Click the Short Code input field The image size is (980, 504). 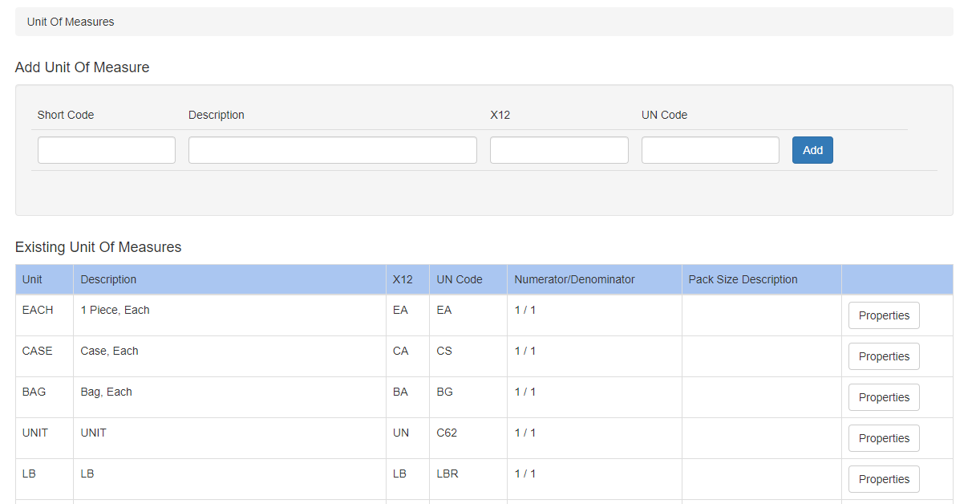pos(107,150)
